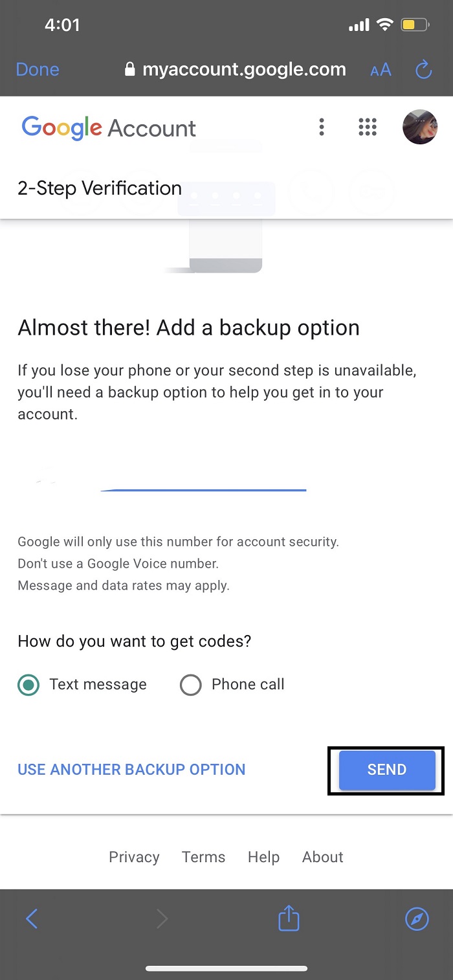The image size is (453, 980).
Task: Open the account profile picture
Action: [x=420, y=127]
